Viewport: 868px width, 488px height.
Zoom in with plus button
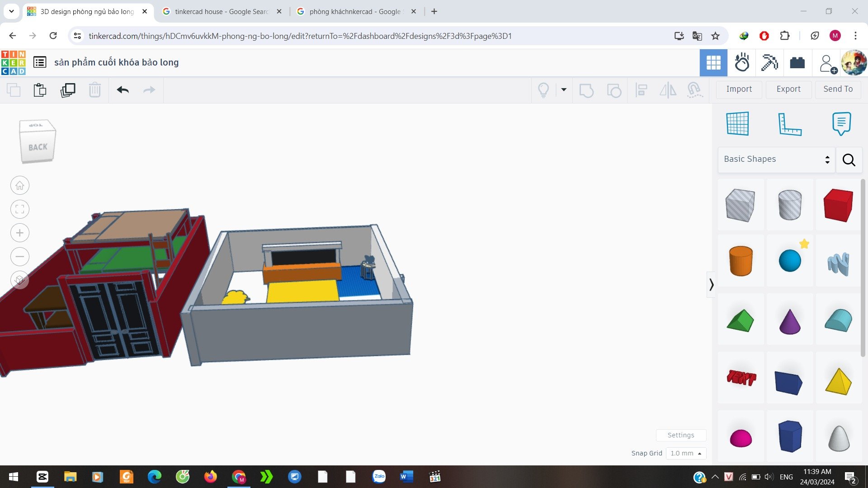pyautogui.click(x=20, y=233)
